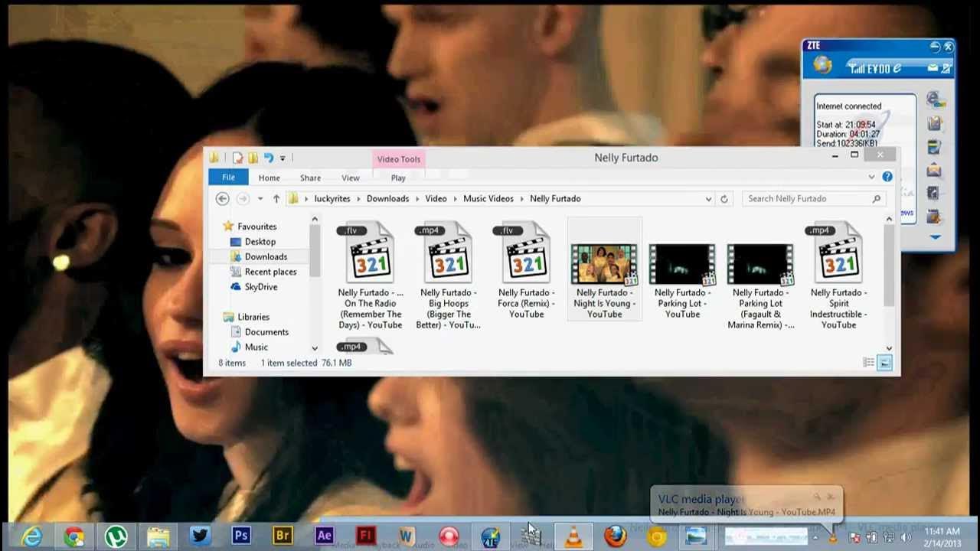Image resolution: width=980 pixels, height=551 pixels.
Task: Refresh the Nelly Furtado folder
Action: [724, 199]
